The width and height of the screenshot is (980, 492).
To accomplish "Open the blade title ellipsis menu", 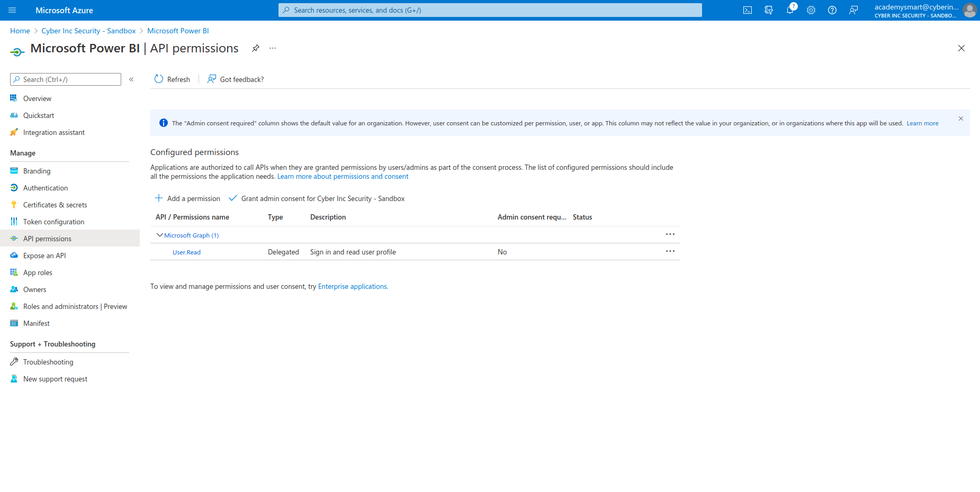I will pos(273,48).
